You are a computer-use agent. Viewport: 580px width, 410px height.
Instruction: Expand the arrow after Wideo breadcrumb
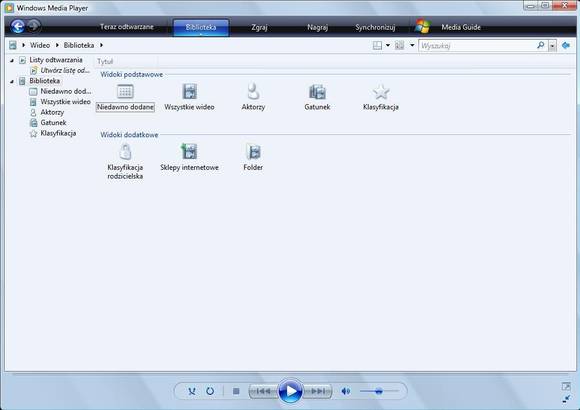point(57,45)
